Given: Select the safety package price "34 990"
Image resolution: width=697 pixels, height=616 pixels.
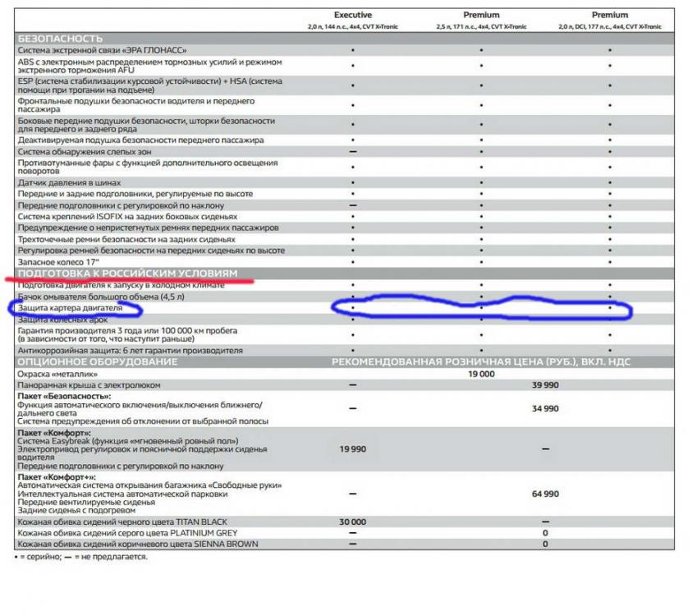Looking at the screenshot, I should (x=545, y=409).
